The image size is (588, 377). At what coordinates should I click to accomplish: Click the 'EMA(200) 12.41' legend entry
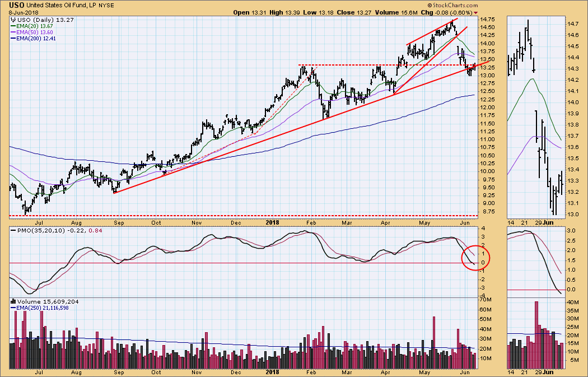pos(36,38)
